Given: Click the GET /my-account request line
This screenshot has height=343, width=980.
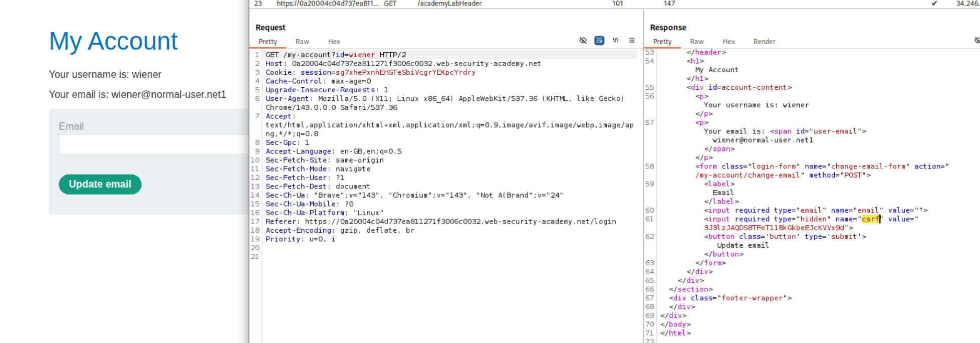Looking at the screenshot, I should (336, 55).
